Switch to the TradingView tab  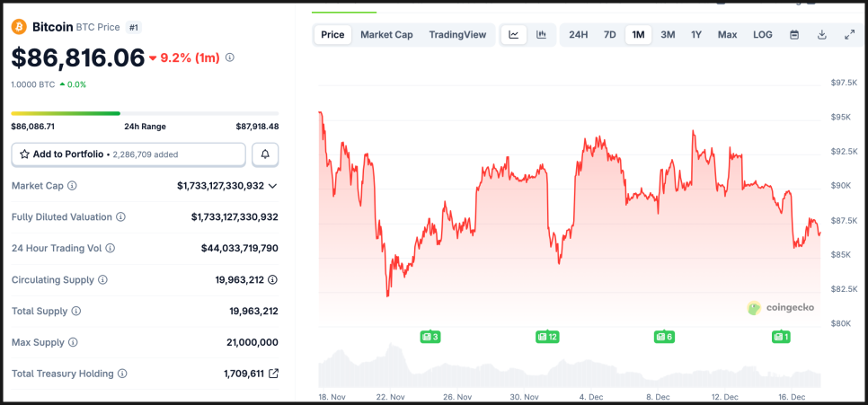[457, 35]
